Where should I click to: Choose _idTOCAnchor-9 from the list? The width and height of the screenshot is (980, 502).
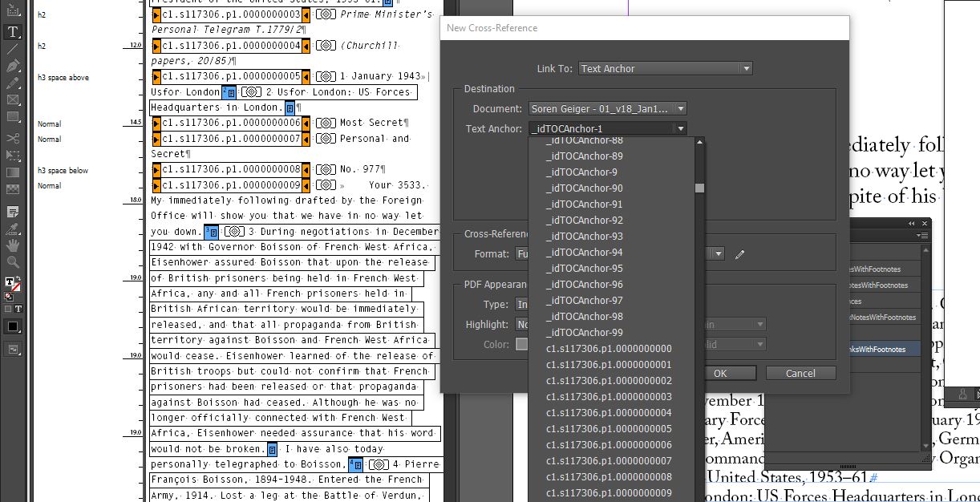coord(581,172)
